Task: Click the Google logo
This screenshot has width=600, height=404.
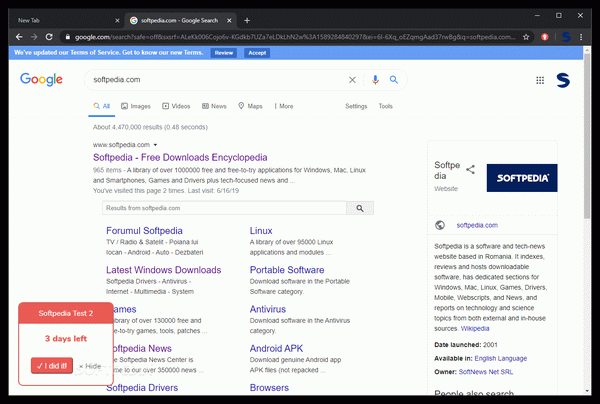Action: tap(41, 80)
